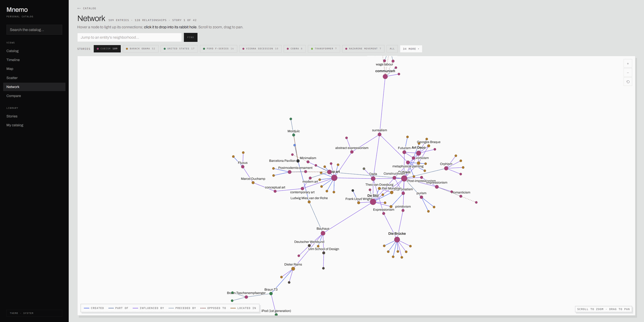The width and height of the screenshot is (644, 322).
Task: Select the Montjuïc node
Action: (294, 135)
